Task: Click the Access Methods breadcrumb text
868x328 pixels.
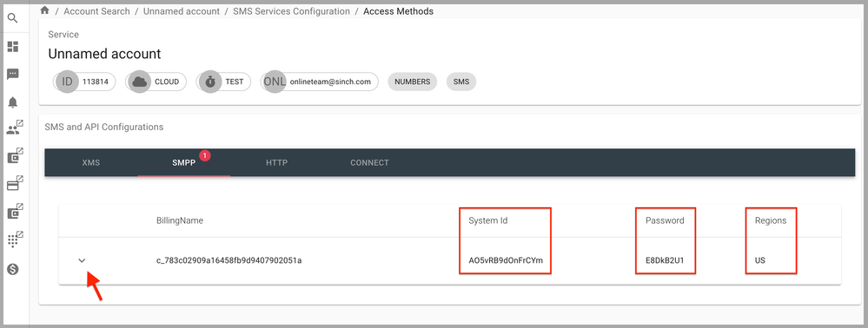Action: [398, 11]
